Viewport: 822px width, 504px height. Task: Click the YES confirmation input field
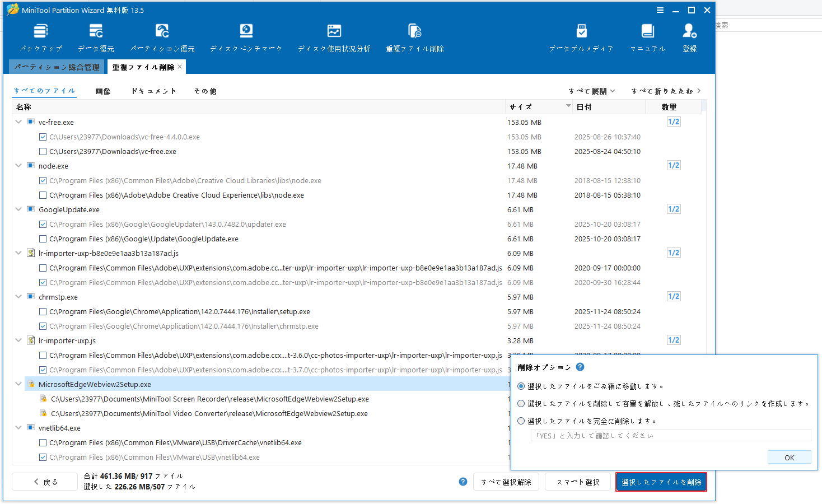click(x=670, y=435)
